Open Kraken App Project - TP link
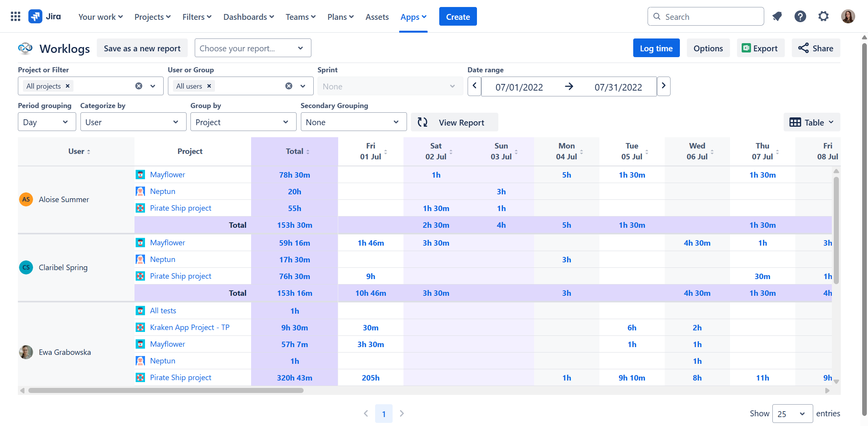This screenshot has width=868, height=426. click(190, 327)
